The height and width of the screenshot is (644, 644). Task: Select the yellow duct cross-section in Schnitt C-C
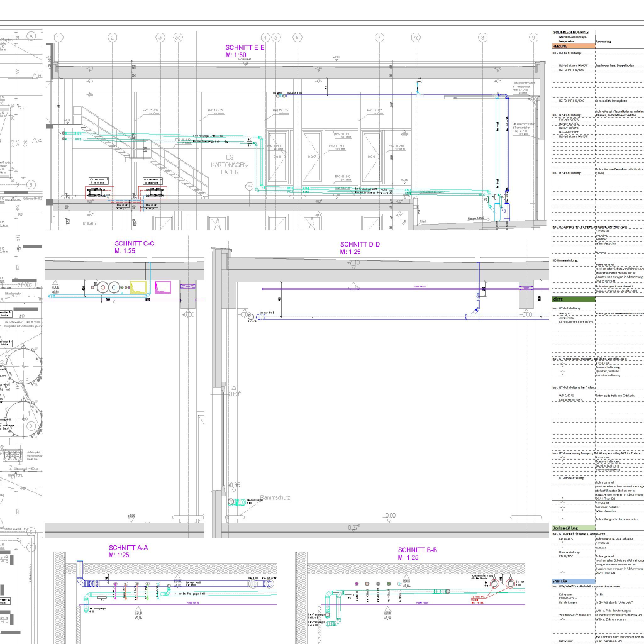tap(138, 288)
